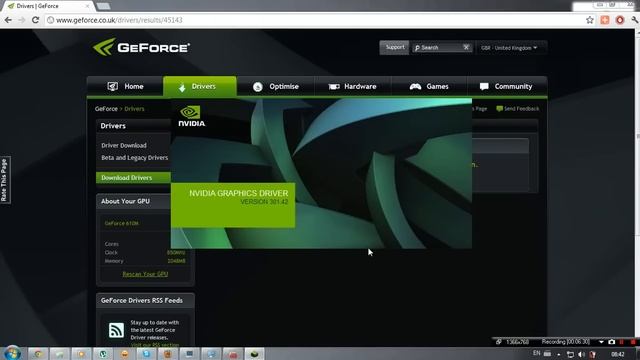
Task: Expand the United Kingdom region dropdown
Action: pos(509,48)
